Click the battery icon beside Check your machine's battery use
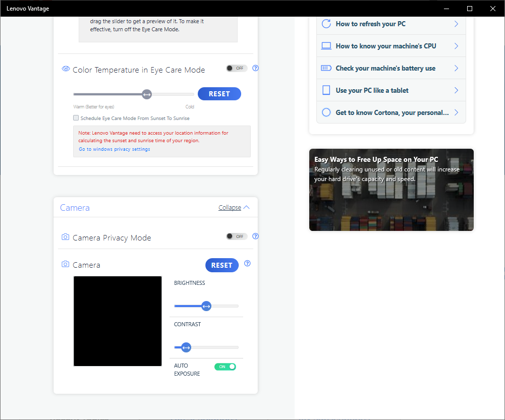 pos(326,68)
